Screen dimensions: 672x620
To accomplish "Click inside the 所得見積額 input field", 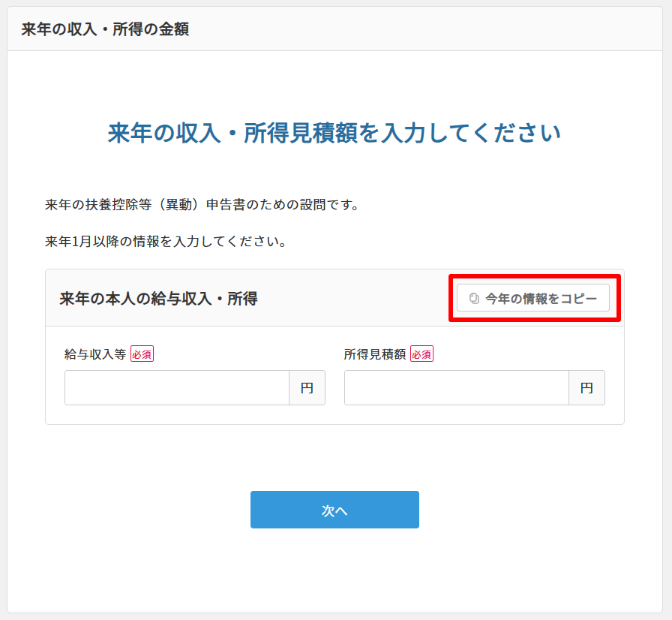I will (457, 387).
